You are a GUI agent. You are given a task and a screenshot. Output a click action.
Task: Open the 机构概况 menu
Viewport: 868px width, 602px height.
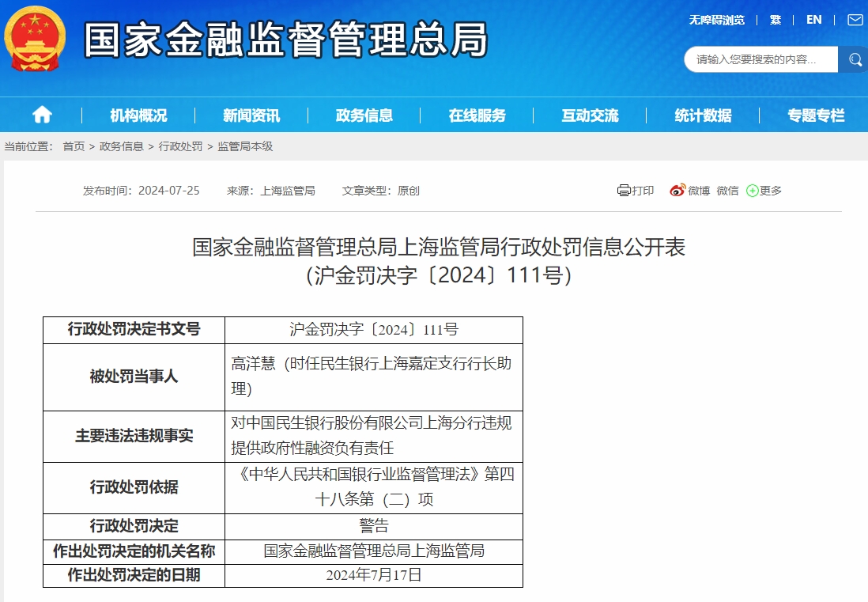[138, 115]
